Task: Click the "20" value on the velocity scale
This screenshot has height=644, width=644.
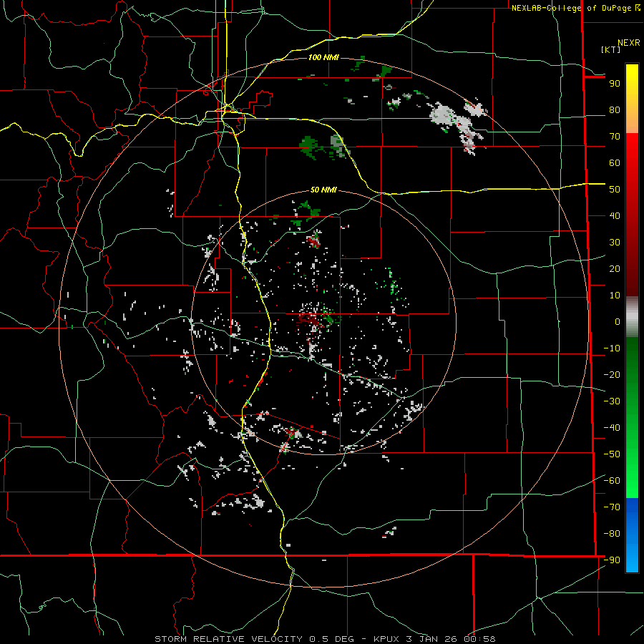Action: 615,269
